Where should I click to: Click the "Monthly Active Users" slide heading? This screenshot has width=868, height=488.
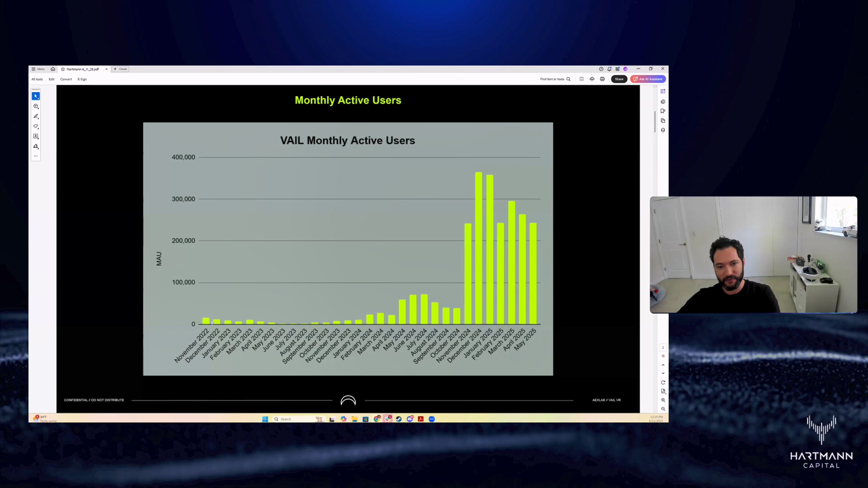pos(348,100)
